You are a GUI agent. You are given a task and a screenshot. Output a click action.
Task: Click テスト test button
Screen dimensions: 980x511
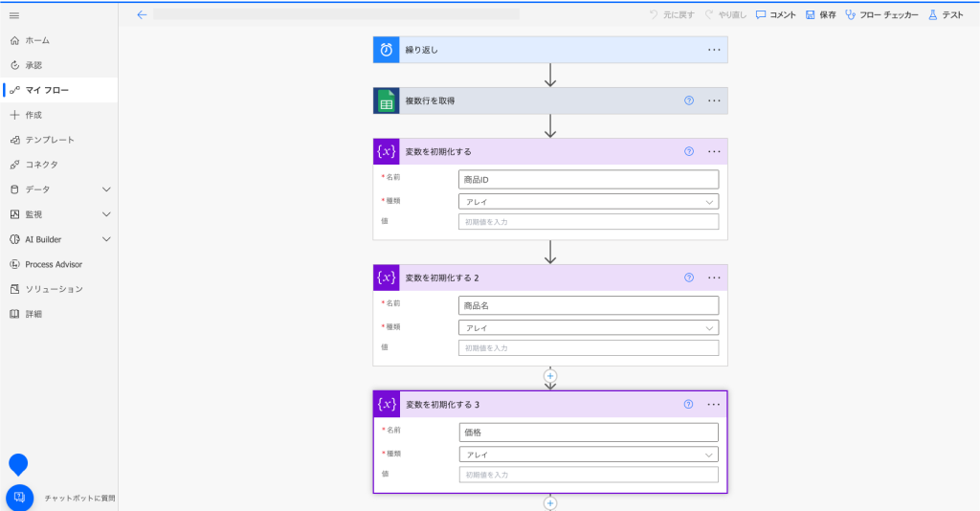[x=946, y=15]
